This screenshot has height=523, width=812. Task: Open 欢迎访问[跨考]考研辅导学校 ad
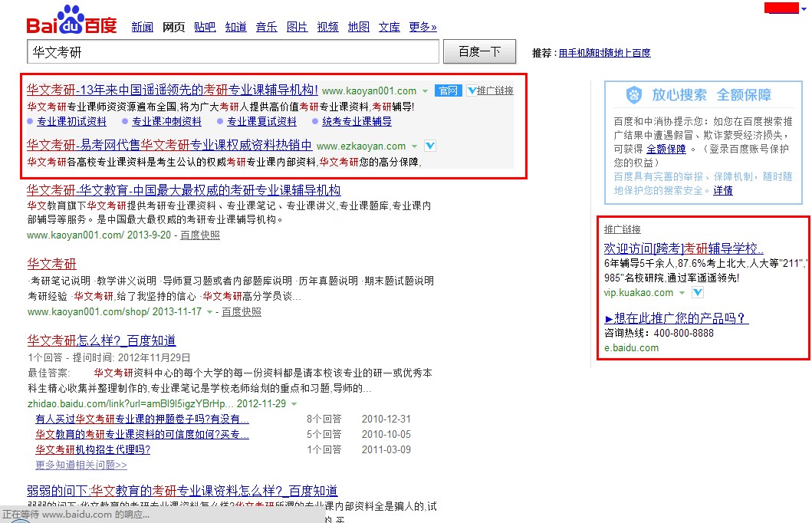[684, 248]
